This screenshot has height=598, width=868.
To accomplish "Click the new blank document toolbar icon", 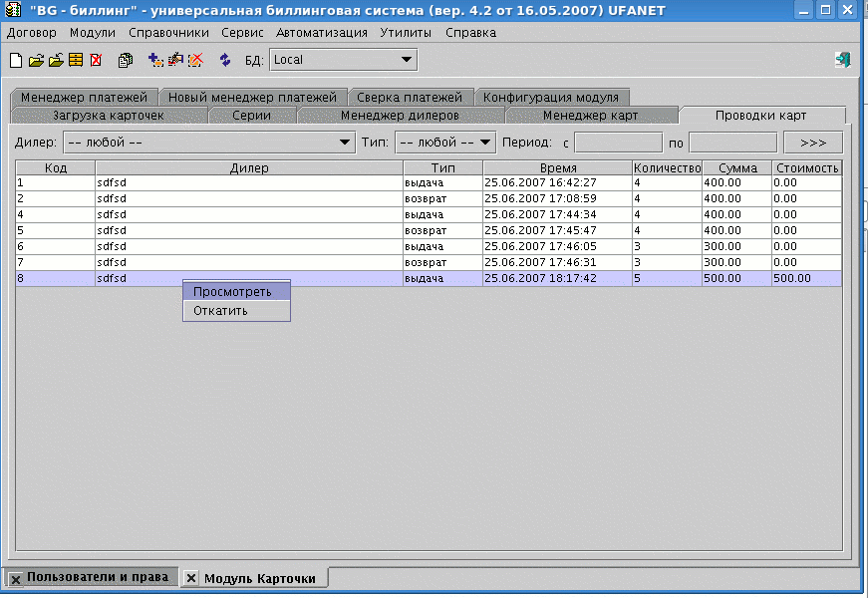I will [x=15, y=60].
